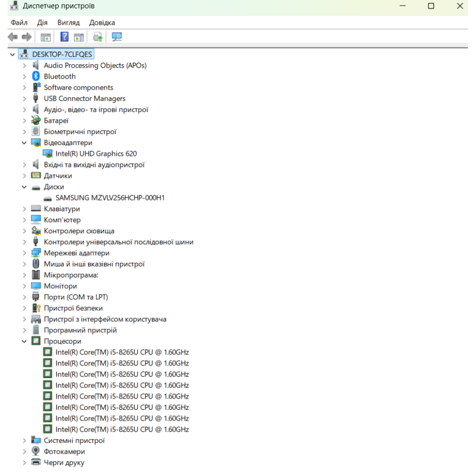The height and width of the screenshot is (476, 476).
Task: Click the blue Help question mark toolbar icon
Action: coord(64,37)
